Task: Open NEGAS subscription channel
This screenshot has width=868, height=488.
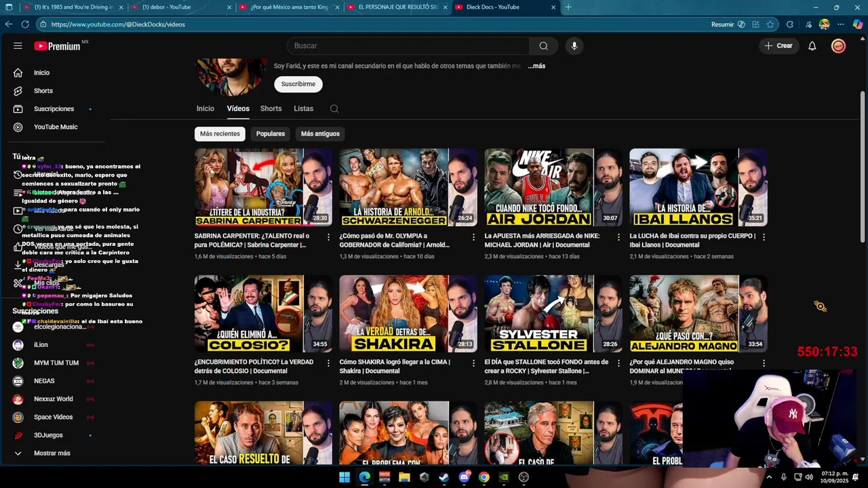Action: tap(44, 381)
